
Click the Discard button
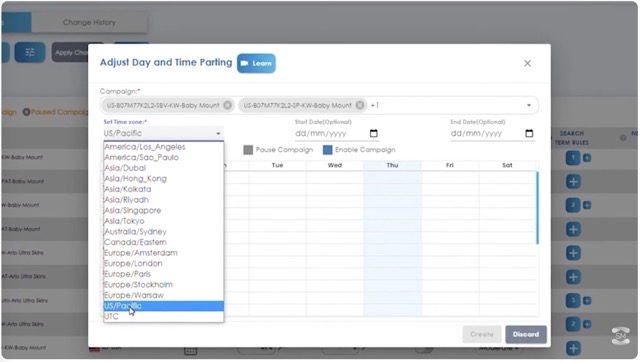[526, 334]
